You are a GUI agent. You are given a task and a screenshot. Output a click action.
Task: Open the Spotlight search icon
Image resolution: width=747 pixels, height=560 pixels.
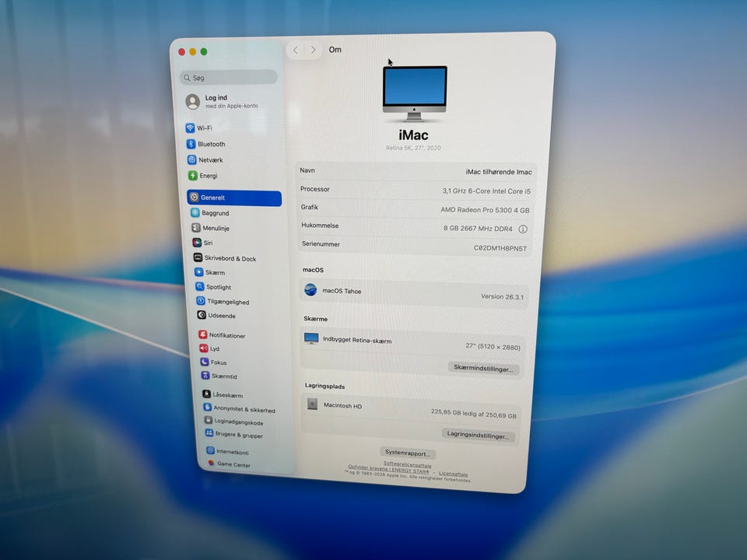(x=199, y=287)
